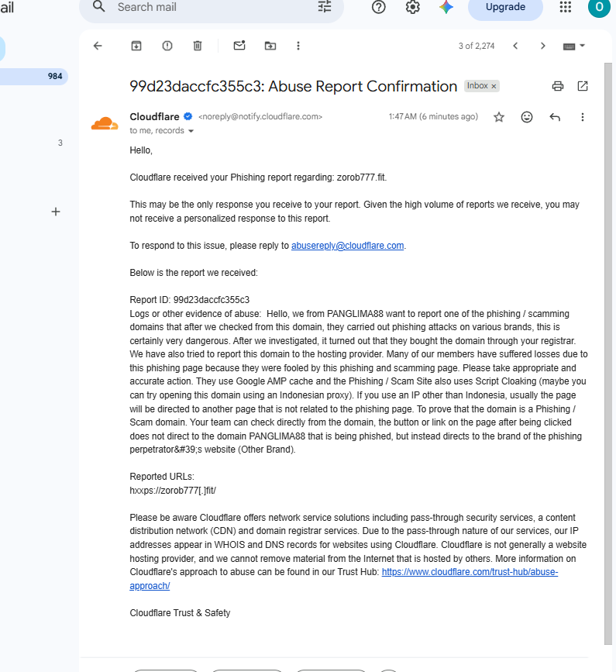Open message More options menu
Screen dimensions: 616x672
(x=583, y=117)
